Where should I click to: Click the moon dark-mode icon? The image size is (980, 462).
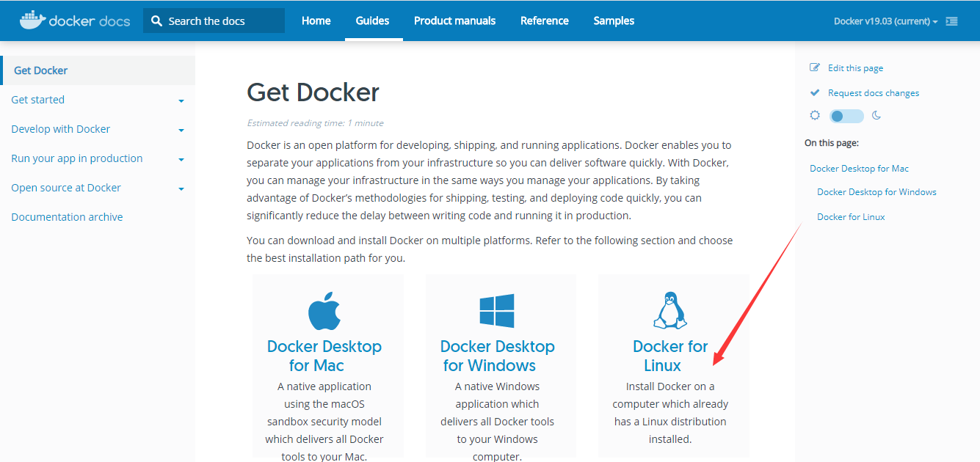(x=876, y=115)
